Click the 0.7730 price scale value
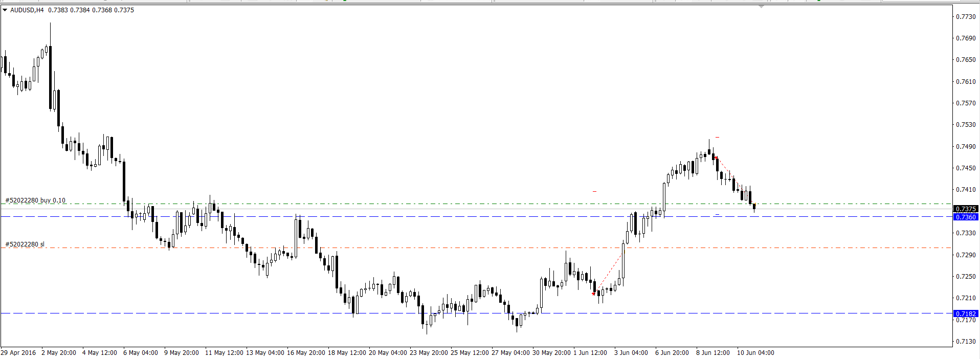 (x=966, y=16)
